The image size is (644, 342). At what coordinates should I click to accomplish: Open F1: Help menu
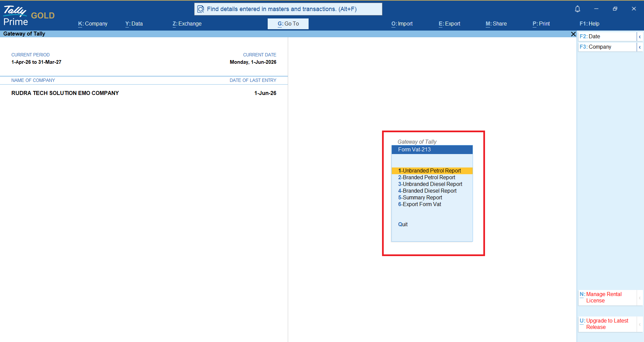pos(589,24)
